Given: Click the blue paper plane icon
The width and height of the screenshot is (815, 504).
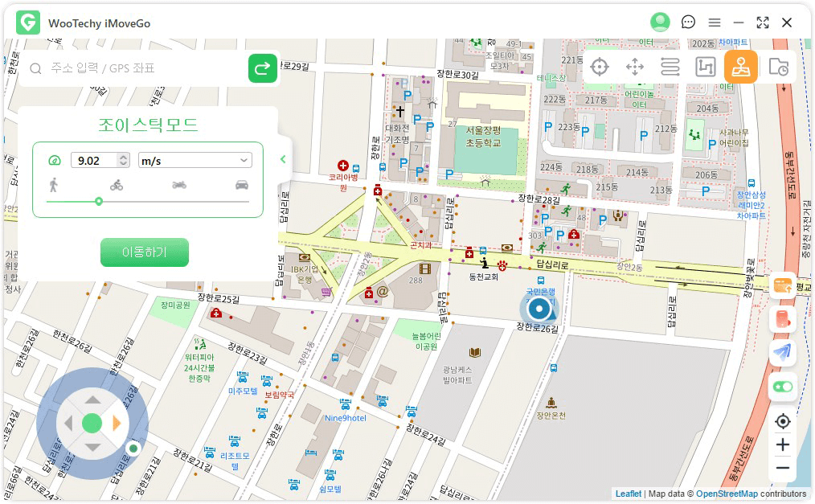Looking at the screenshot, I should tap(782, 352).
